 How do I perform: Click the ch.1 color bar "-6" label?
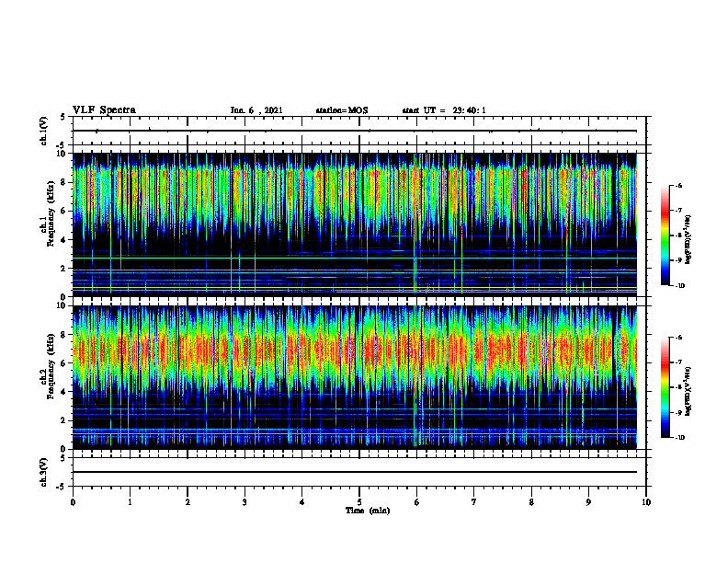pos(678,185)
